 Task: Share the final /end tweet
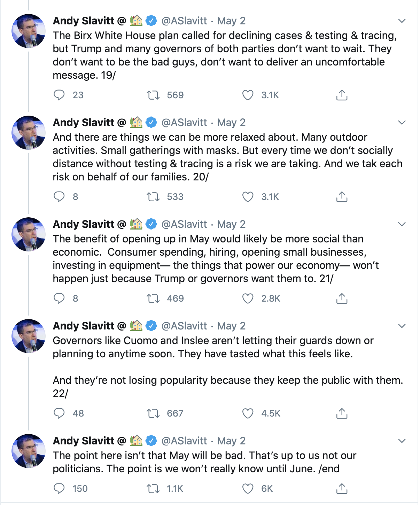342,489
